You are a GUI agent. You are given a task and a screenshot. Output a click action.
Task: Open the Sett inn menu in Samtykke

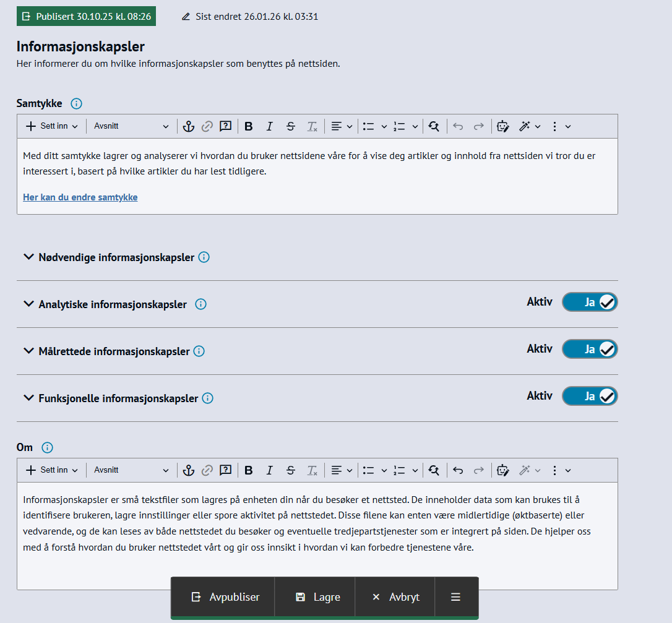(x=52, y=126)
